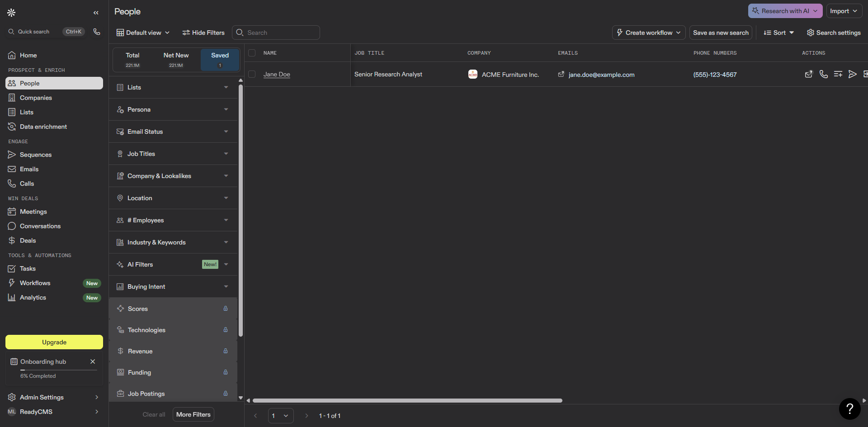Image resolution: width=868 pixels, height=427 pixels.
Task: Expand the Lists filter section
Action: 173,87
